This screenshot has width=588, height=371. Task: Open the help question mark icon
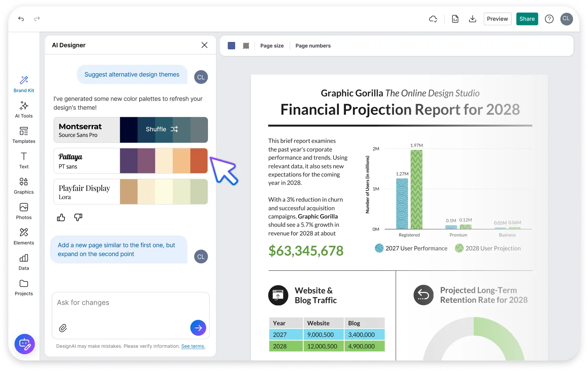point(549,19)
